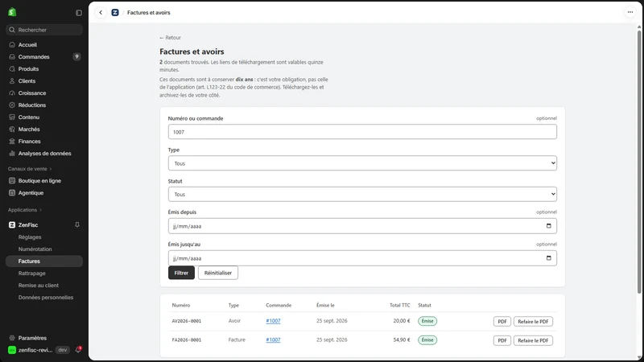Click the Émise le column header
The height and width of the screenshot is (362, 644).
pos(326,306)
